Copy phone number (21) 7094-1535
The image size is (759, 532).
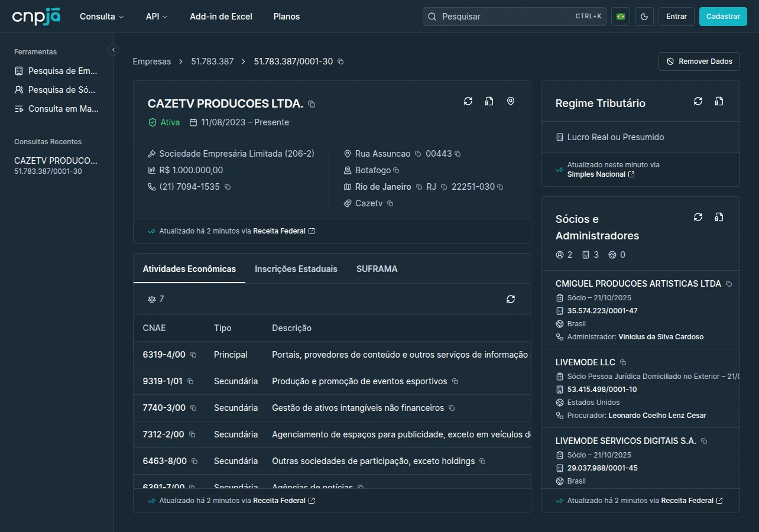[x=228, y=187]
